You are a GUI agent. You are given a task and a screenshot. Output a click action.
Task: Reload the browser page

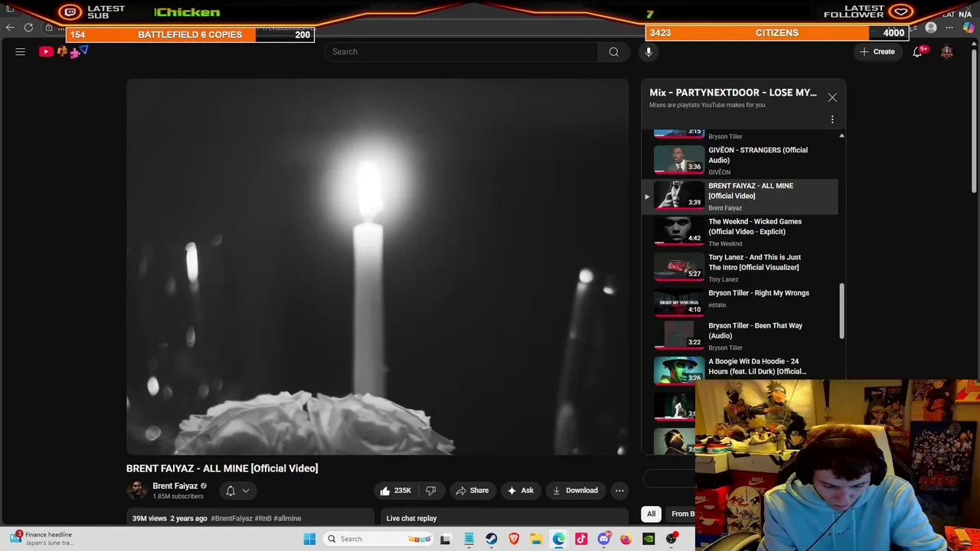(x=28, y=28)
